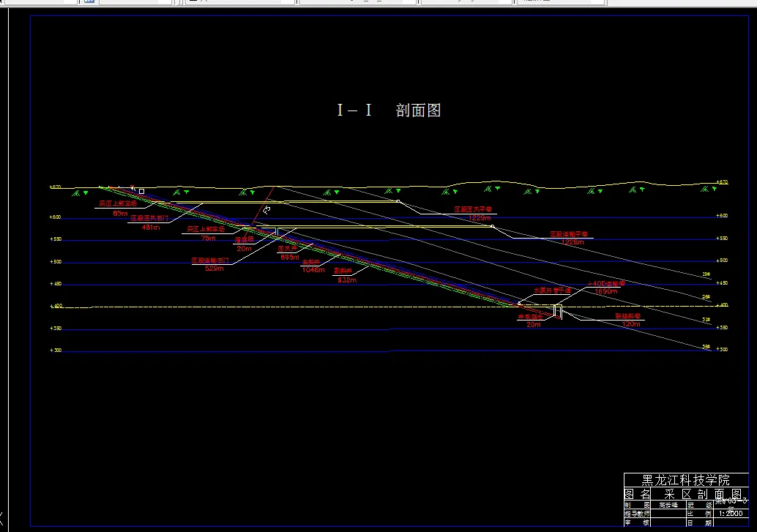The width and height of the screenshot is (757, 532).
Task: Pick the '31#' coal seam label
Action: point(706,320)
